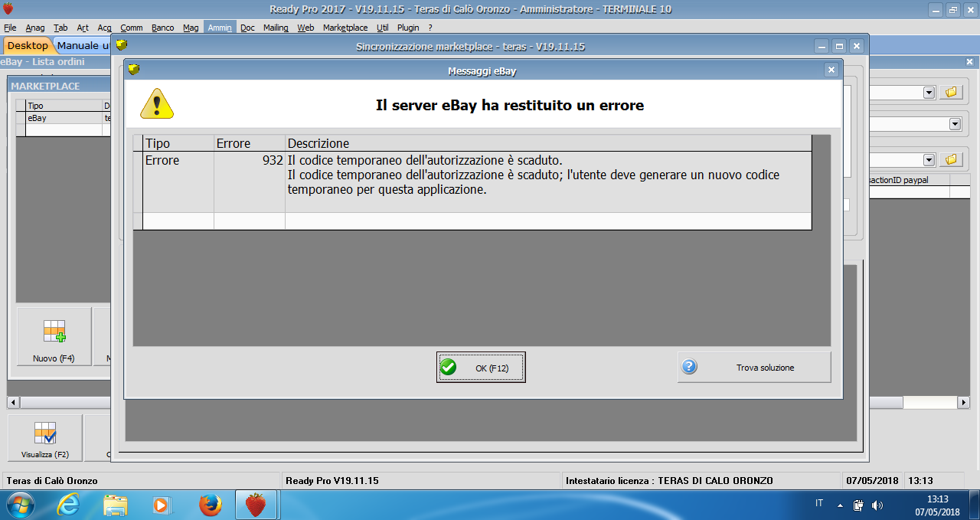The height and width of the screenshot is (520, 980).
Task: Switch to Ready Pro strawberry taskbar icon
Action: [x=256, y=505]
